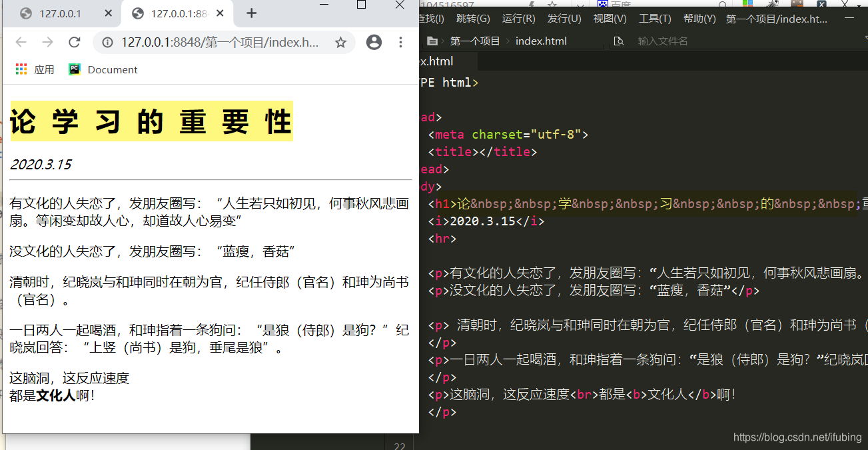The width and height of the screenshot is (868, 450).
Task: Open Chrome's three-dot menu
Action: [x=400, y=43]
